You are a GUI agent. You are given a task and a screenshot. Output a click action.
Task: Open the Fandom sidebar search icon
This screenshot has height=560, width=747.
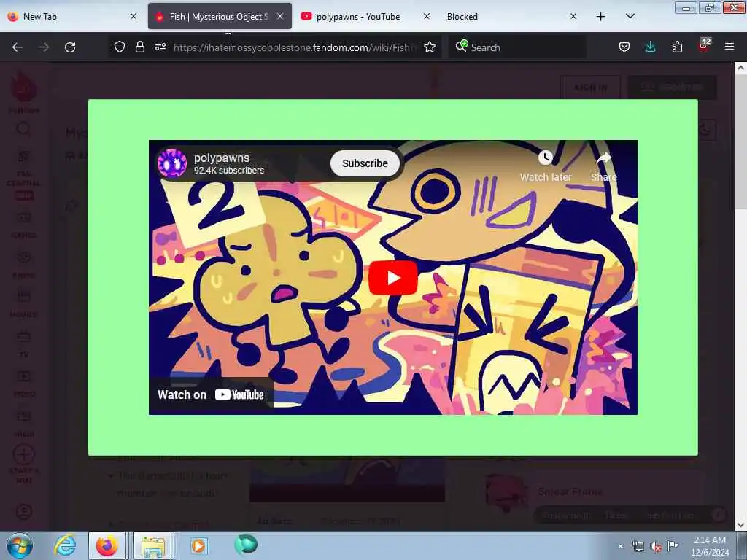23,129
